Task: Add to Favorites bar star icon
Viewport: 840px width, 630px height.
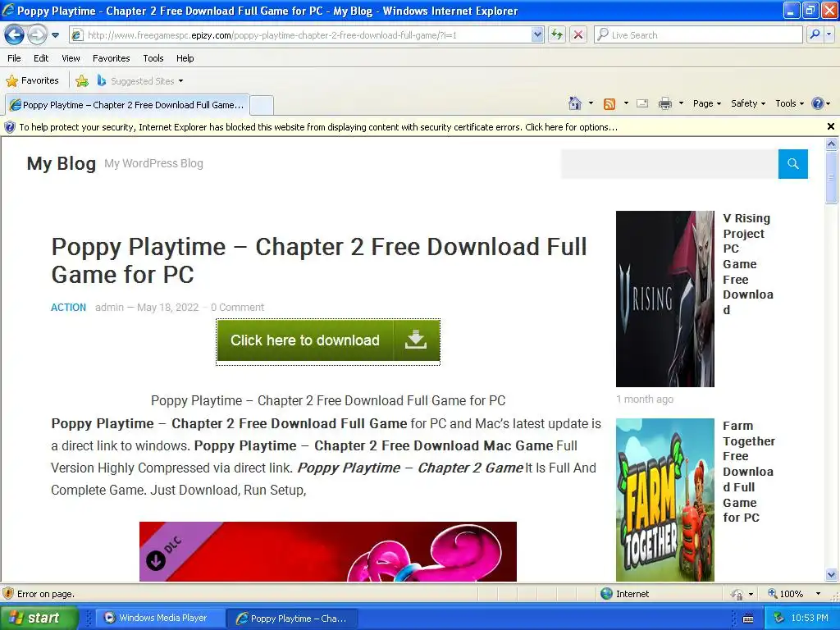Action: click(82, 81)
